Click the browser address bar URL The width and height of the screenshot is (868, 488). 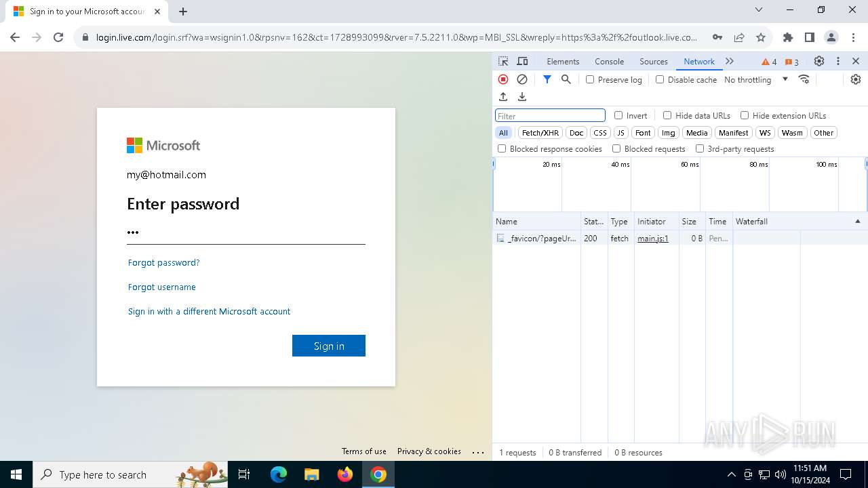[x=397, y=37]
